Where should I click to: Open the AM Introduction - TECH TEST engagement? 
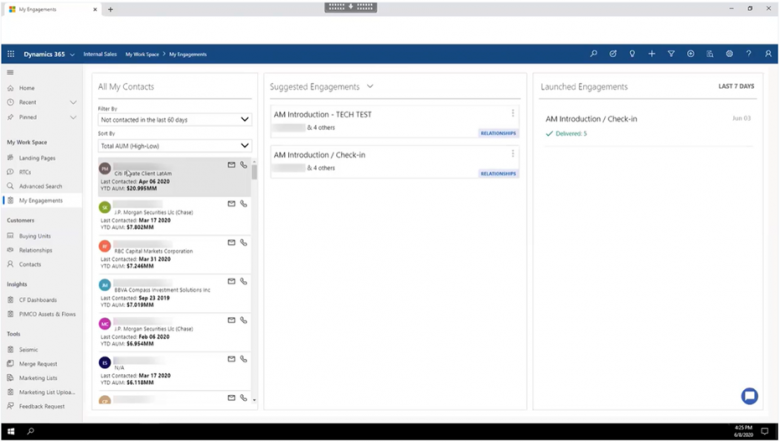click(323, 115)
